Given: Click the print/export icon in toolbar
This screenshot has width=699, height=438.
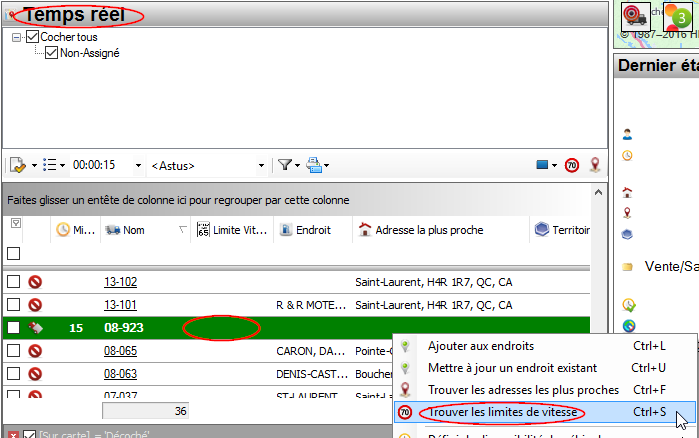Looking at the screenshot, I should point(314,165).
